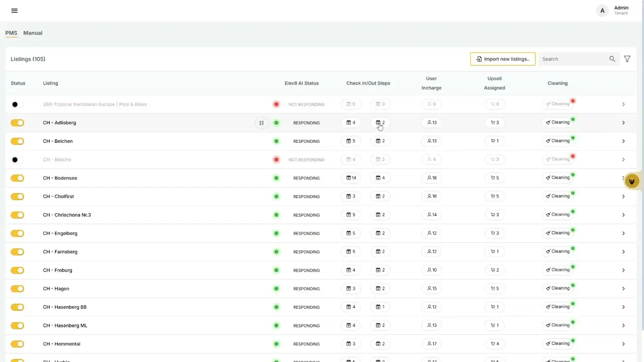Viewport: 644px width, 362px height.
Task: Click the Import new listings button
Action: (x=503, y=59)
